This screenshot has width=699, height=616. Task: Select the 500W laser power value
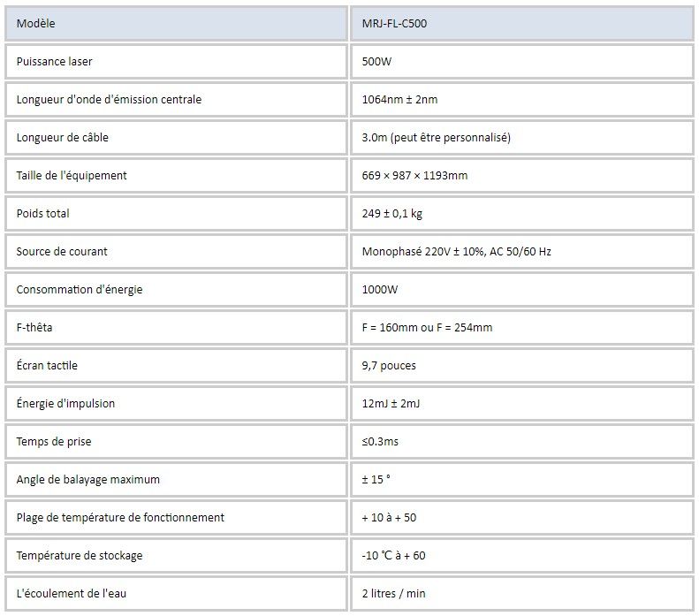point(376,62)
